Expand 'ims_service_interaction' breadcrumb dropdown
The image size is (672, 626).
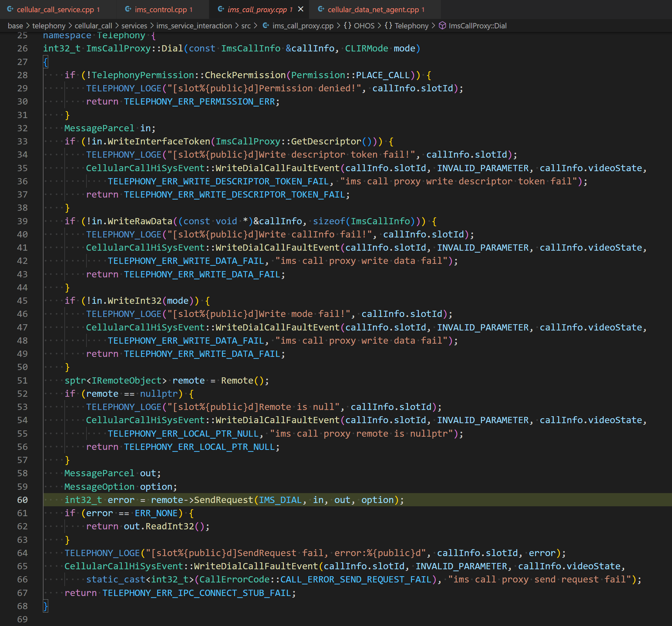pos(194,26)
